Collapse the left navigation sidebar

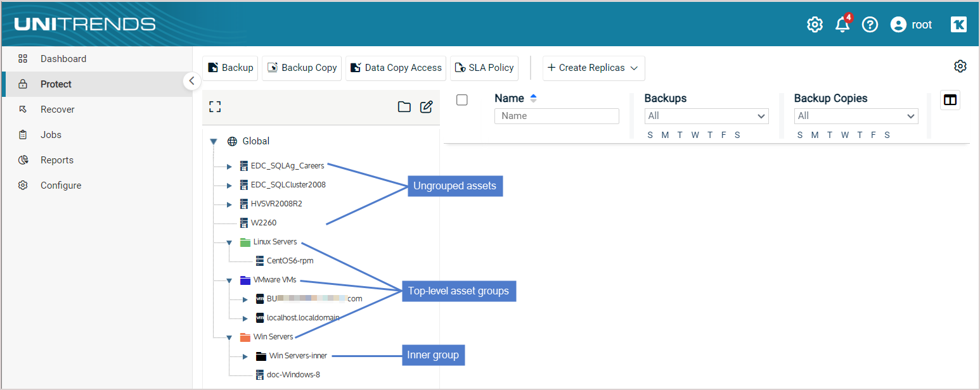pos(192,81)
